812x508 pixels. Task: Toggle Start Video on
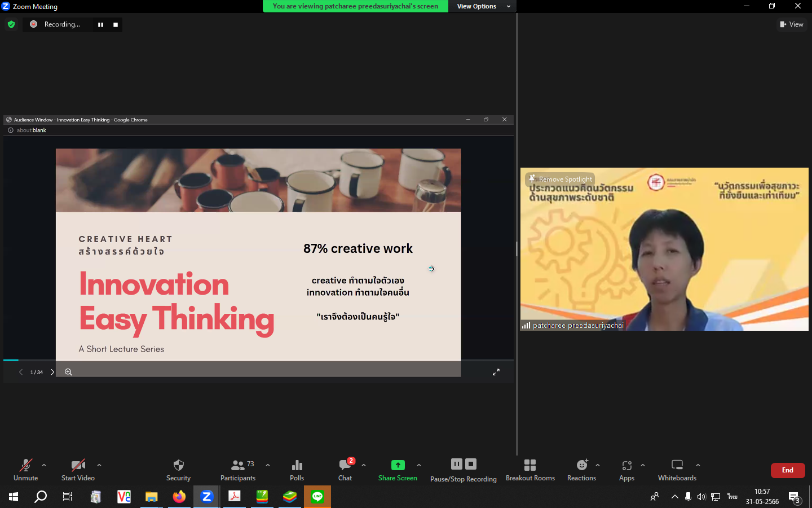[78, 470]
